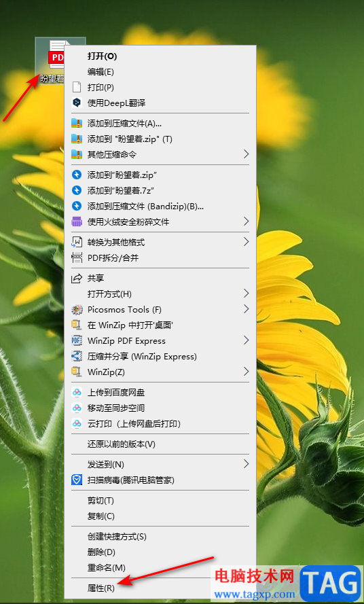Click the WinZip PDF Express icon
Screen dimensions: 364x604
pyautogui.click(x=77, y=341)
